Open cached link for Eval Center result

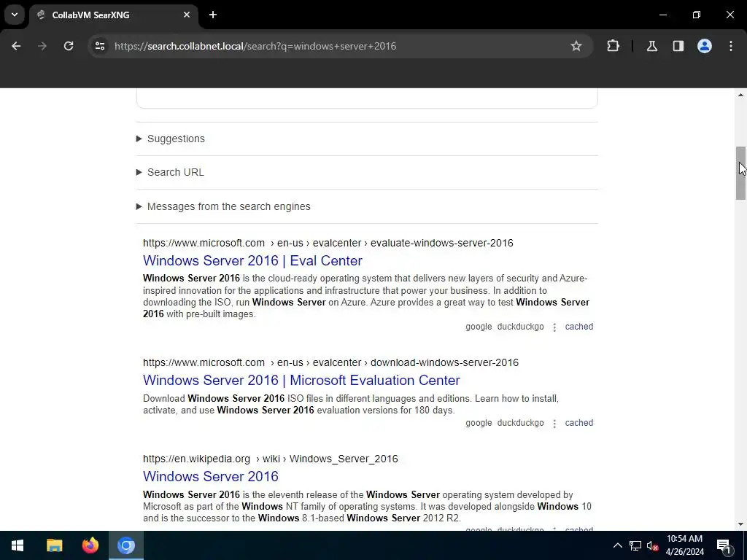(x=578, y=327)
